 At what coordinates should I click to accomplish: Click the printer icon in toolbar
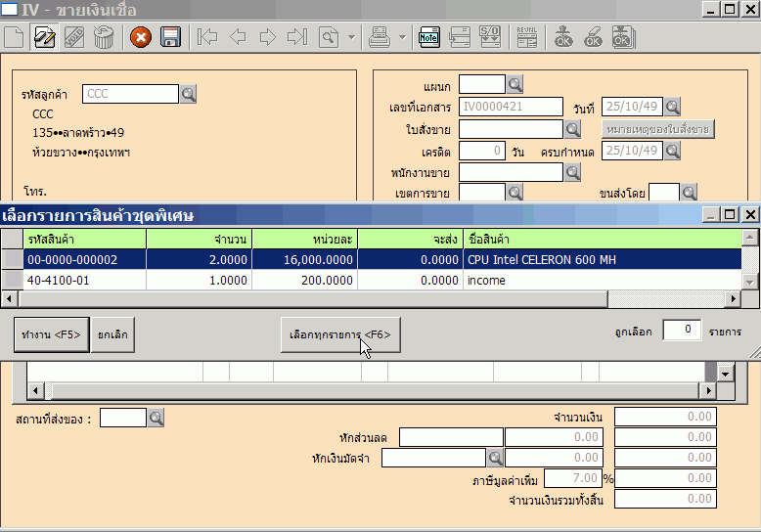coord(380,38)
